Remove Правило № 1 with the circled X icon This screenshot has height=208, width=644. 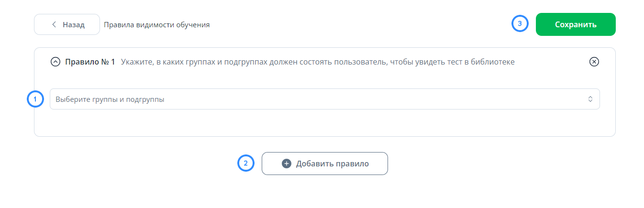(594, 62)
